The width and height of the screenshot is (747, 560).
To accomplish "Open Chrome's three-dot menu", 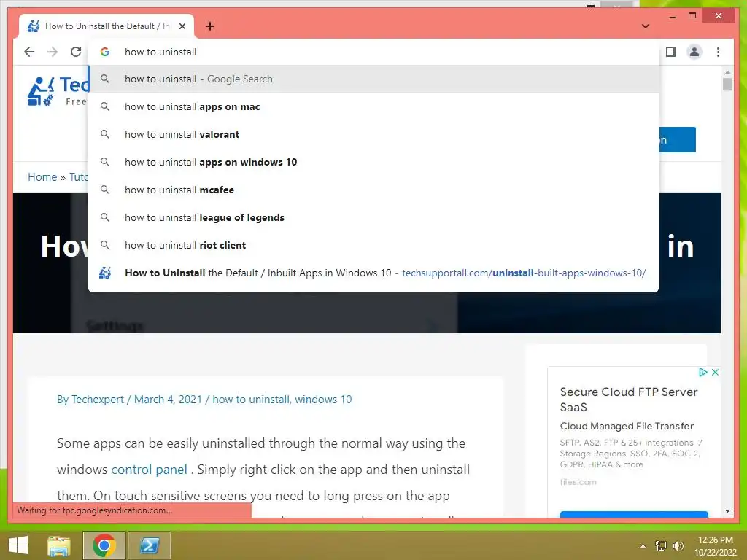I will (x=718, y=52).
